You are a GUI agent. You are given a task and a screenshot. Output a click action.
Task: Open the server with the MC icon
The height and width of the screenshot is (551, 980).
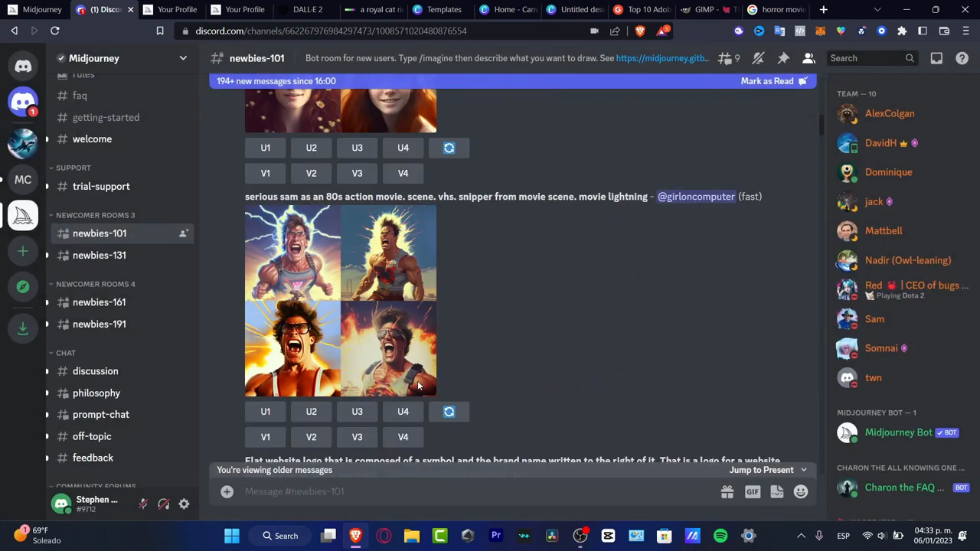[x=23, y=180]
